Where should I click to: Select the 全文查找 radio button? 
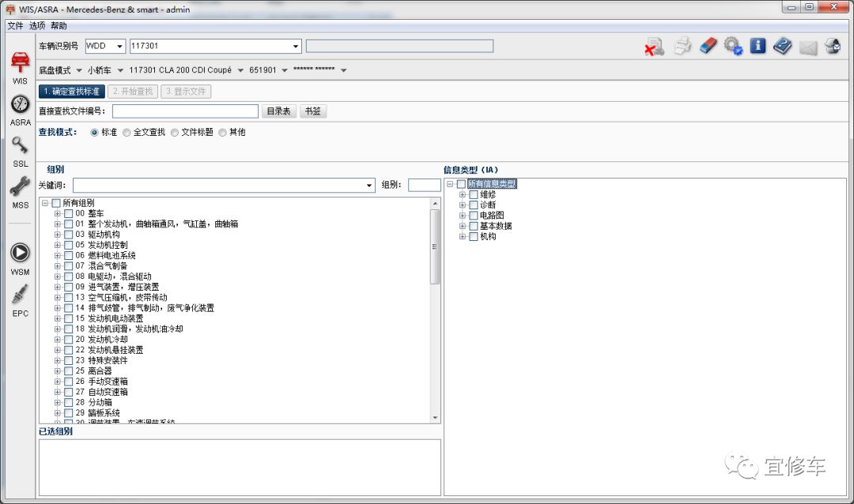pos(127,132)
